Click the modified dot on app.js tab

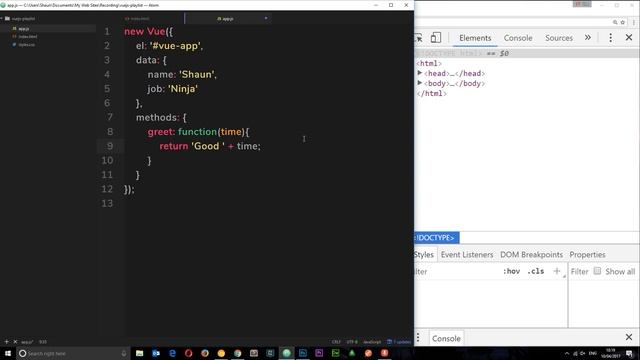266,18
